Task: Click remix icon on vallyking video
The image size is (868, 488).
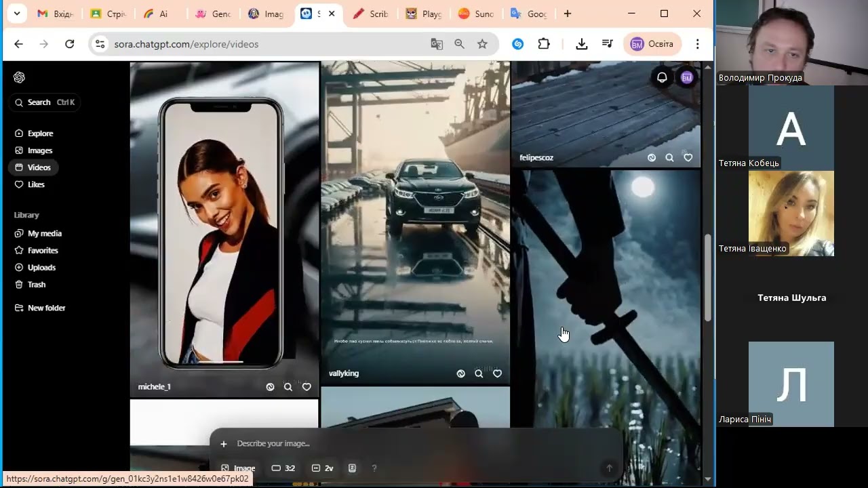Action: (460, 373)
